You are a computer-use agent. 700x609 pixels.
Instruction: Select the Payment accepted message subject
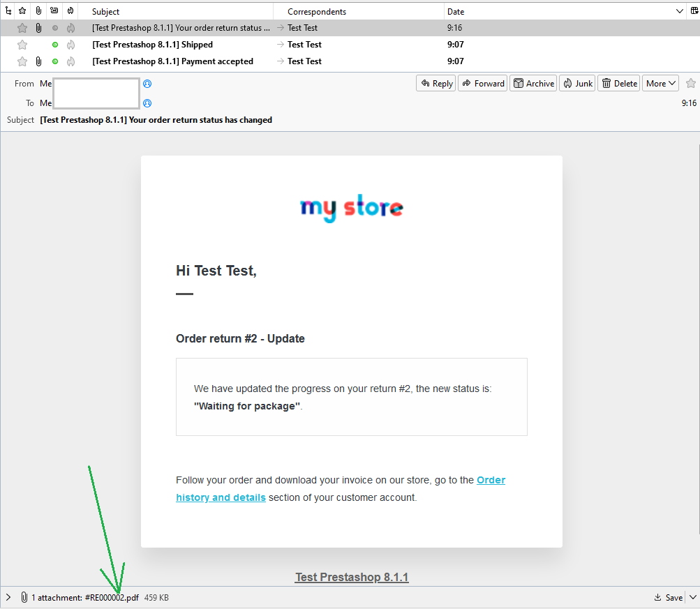point(173,61)
